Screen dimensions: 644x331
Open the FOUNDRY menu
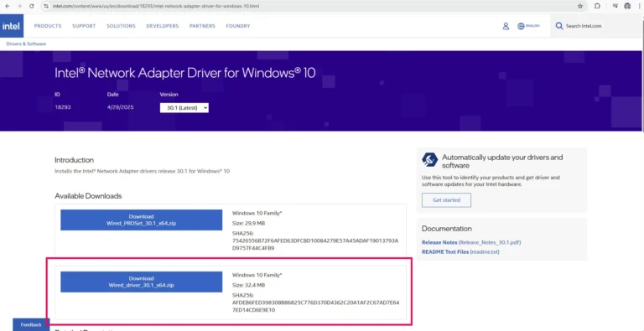tap(238, 26)
